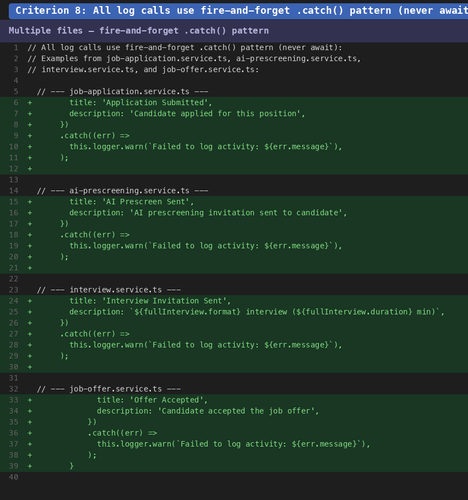The image size is (468, 500).
Task: Click the line "title: 'AI Prescreen Sent',"
Action: 131,201
